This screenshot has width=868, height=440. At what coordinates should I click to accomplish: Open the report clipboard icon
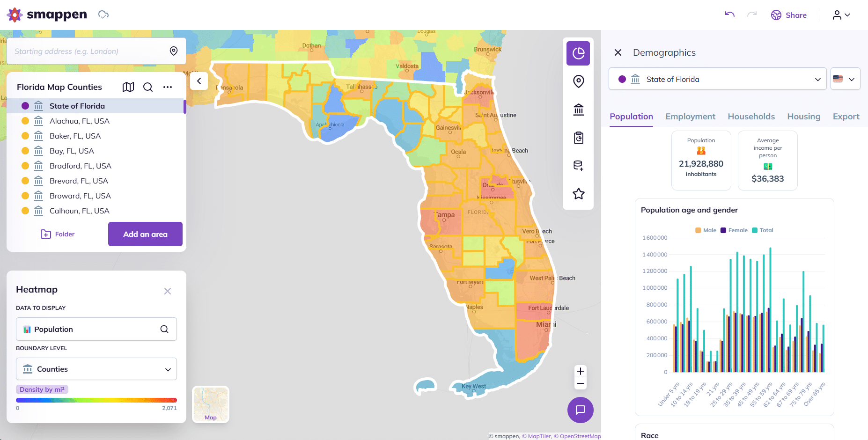578,137
